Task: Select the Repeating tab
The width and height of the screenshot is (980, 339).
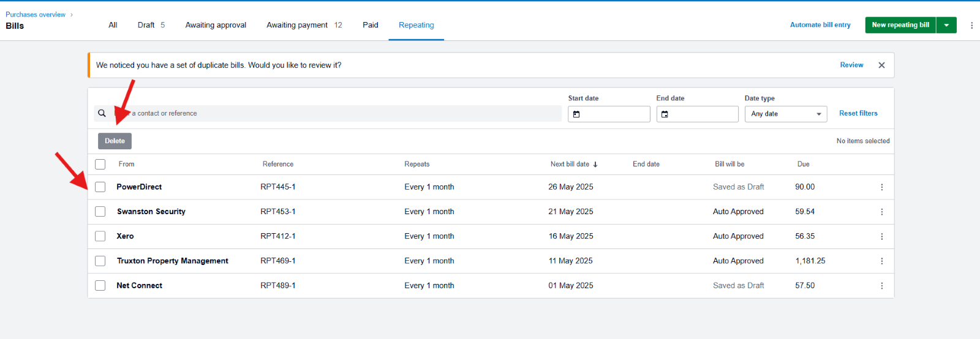Action: (417, 25)
